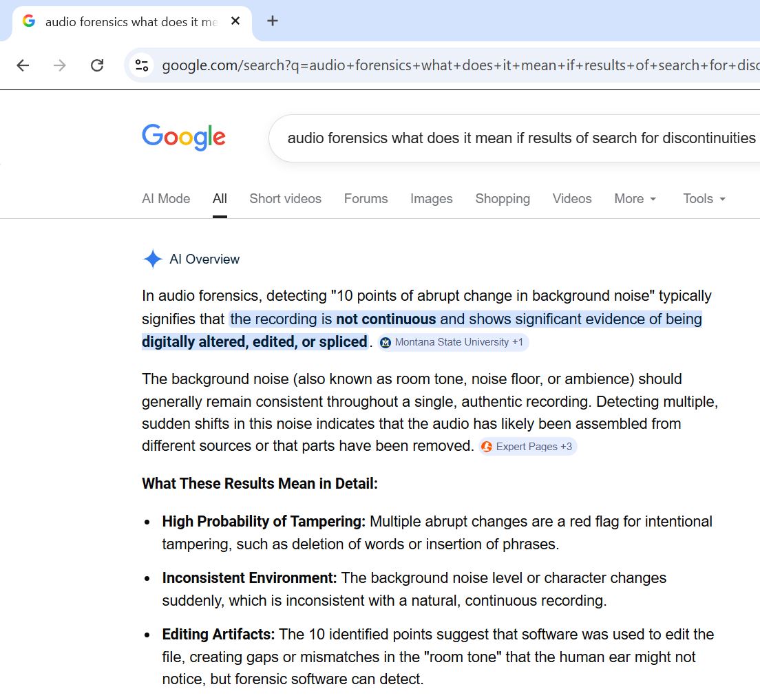Switch to AI Mode tab

166,199
